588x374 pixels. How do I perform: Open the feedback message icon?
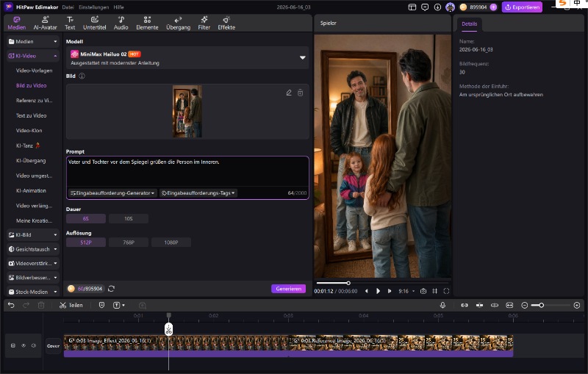pos(425,7)
